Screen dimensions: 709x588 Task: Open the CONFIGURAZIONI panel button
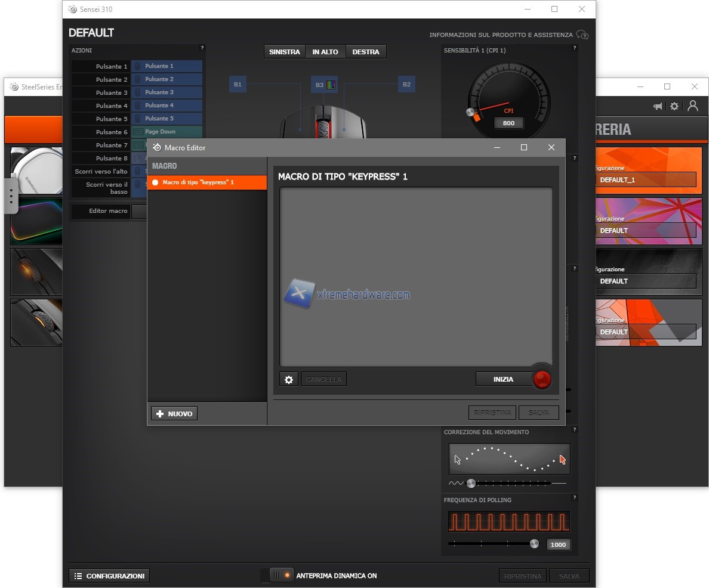point(109,576)
